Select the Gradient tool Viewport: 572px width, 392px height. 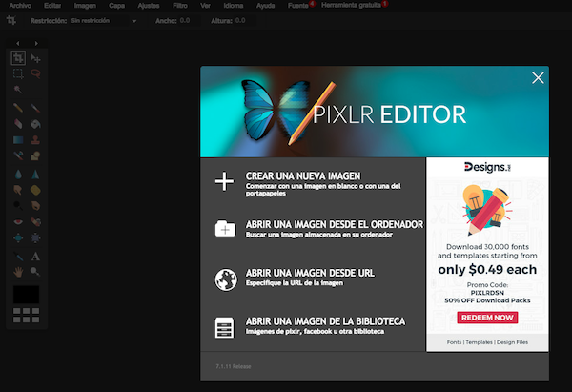click(18, 140)
